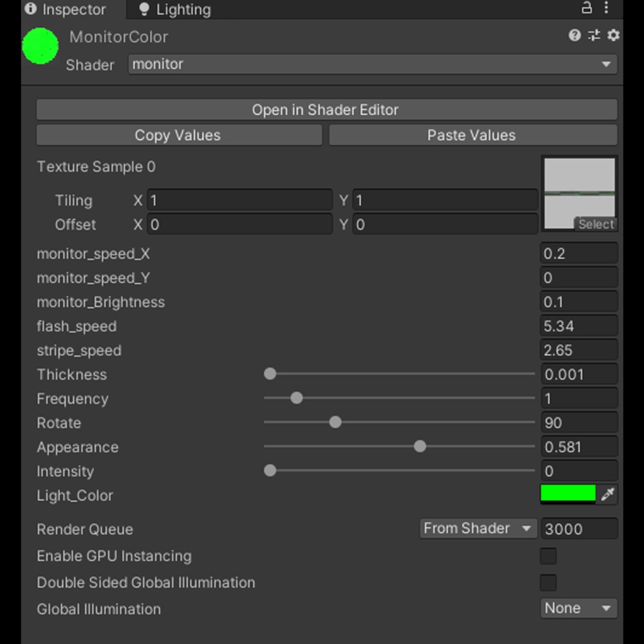The height and width of the screenshot is (644, 644).
Task: Pick Light_Color with the eyedropper
Action: tap(608, 495)
